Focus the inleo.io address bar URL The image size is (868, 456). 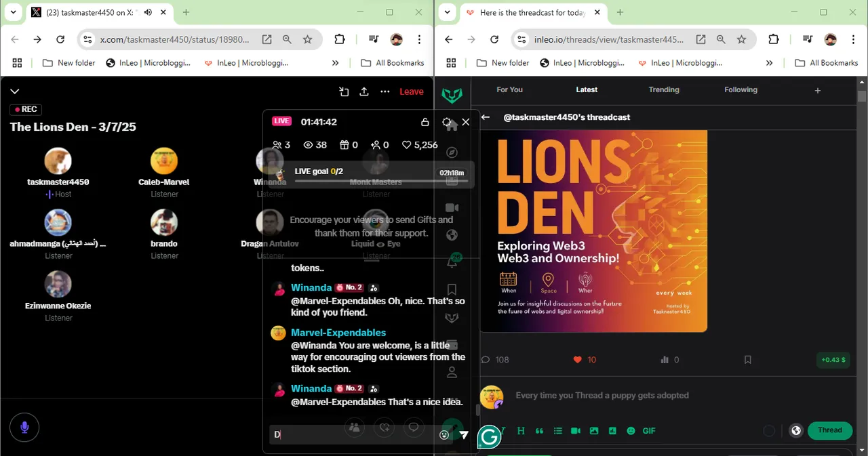coord(608,39)
